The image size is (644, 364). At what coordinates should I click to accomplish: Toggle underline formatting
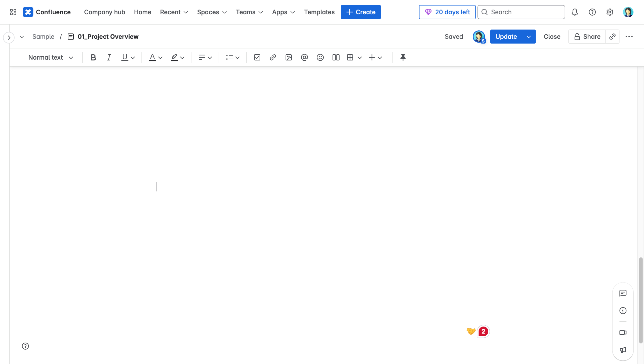click(125, 58)
